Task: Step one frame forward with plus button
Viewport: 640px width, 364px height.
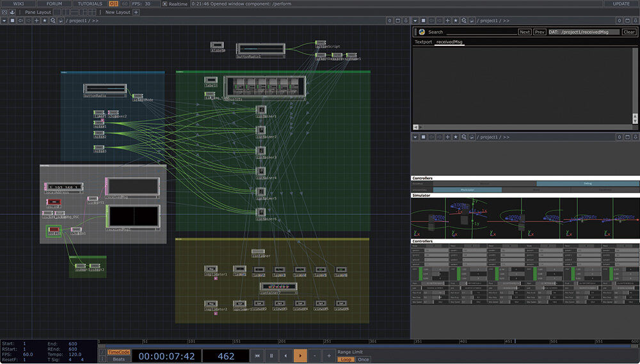Action: [329, 356]
